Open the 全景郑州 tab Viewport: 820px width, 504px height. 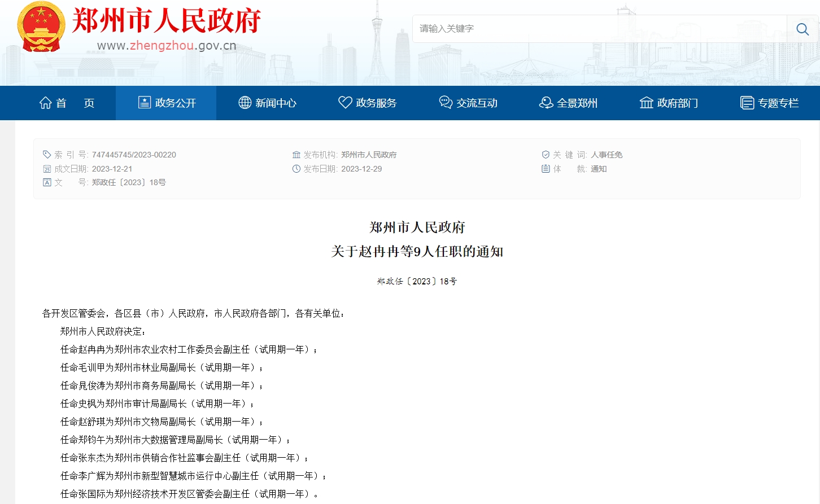pyautogui.click(x=568, y=103)
